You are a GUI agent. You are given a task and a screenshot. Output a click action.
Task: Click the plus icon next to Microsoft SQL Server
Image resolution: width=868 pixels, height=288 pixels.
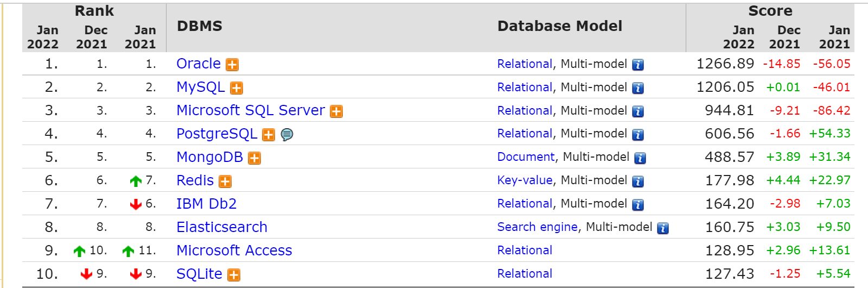click(336, 111)
